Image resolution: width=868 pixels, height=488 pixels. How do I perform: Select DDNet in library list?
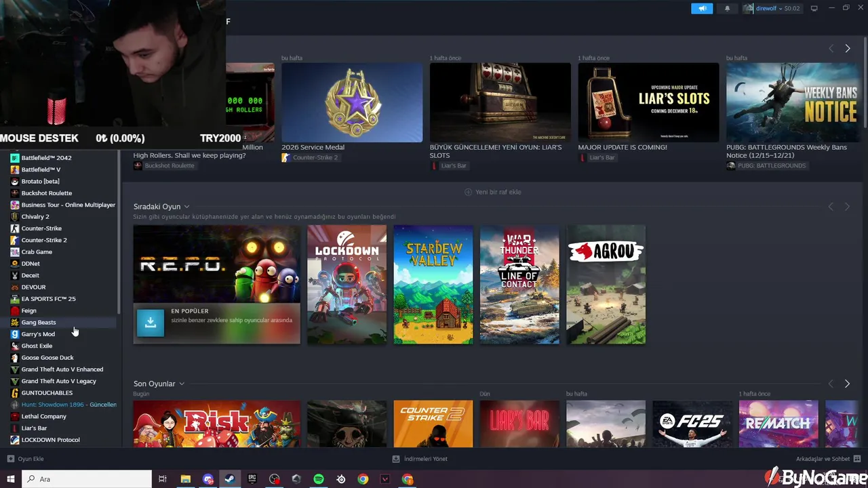pyautogui.click(x=31, y=264)
